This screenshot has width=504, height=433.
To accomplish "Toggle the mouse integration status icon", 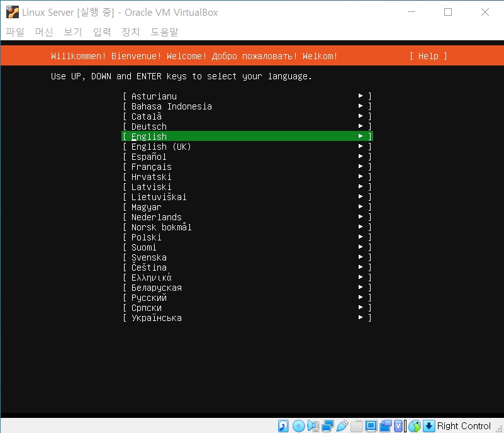I will [415, 426].
